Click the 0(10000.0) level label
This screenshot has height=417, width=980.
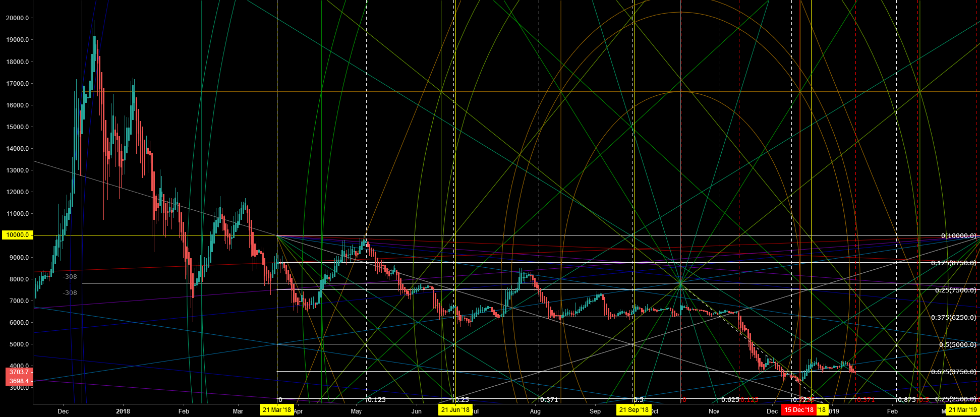[958, 236]
